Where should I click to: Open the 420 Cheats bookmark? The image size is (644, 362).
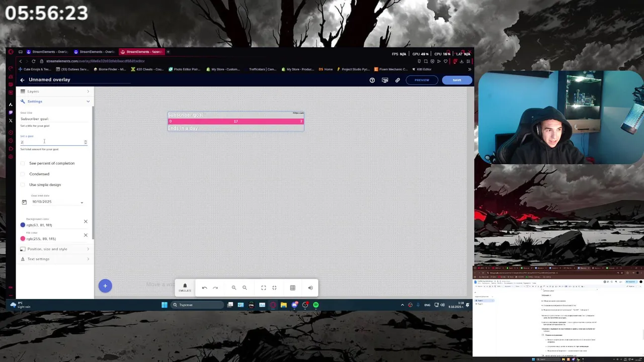point(148,69)
